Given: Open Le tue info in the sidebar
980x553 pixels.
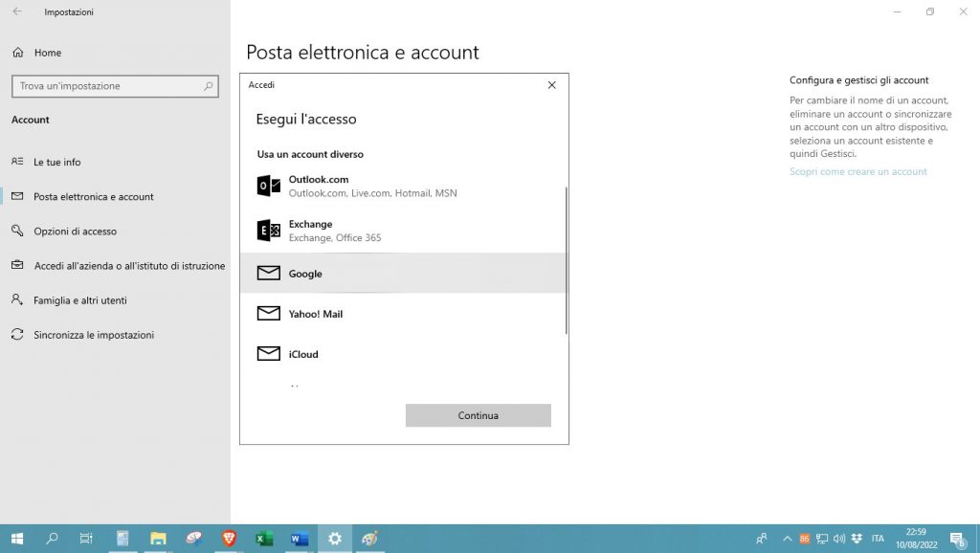Looking at the screenshot, I should point(57,162).
